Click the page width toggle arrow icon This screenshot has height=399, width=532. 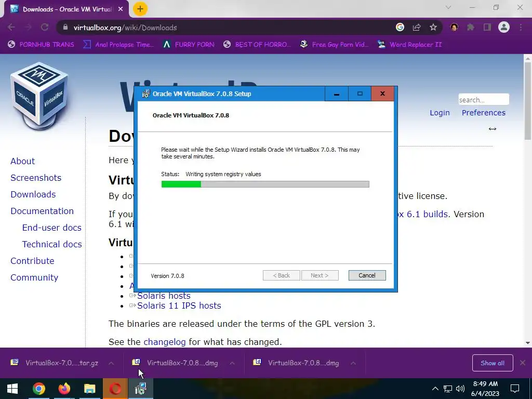pos(493,129)
